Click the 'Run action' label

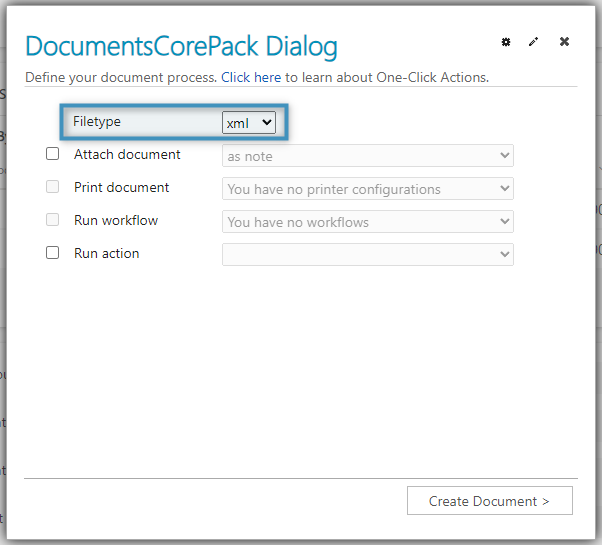coord(106,253)
